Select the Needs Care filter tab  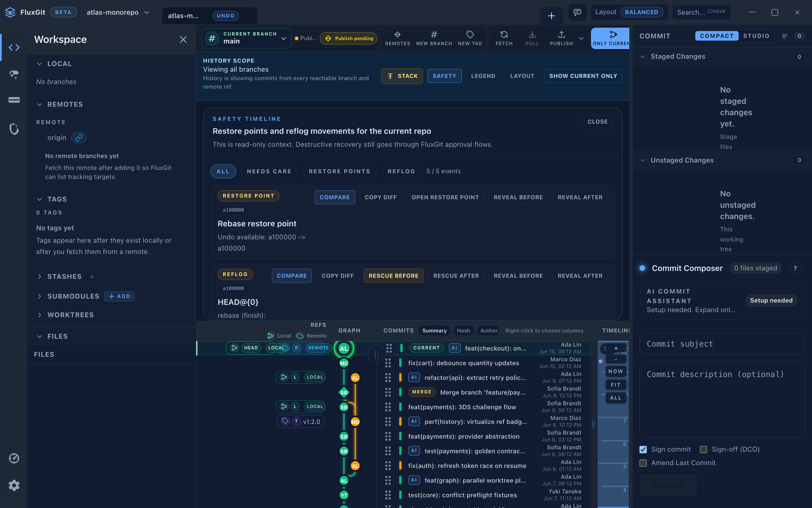click(x=269, y=171)
